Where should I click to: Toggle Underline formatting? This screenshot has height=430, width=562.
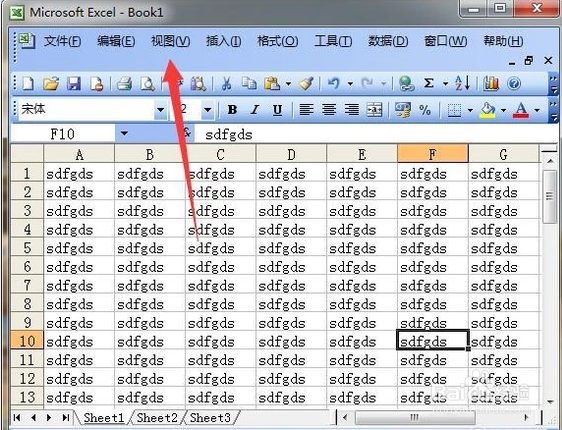tap(277, 110)
